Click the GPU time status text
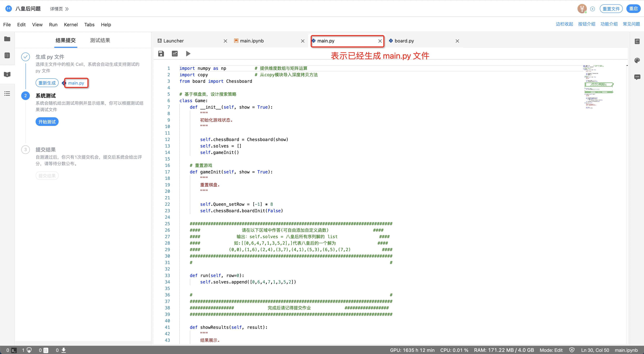 (x=412, y=350)
